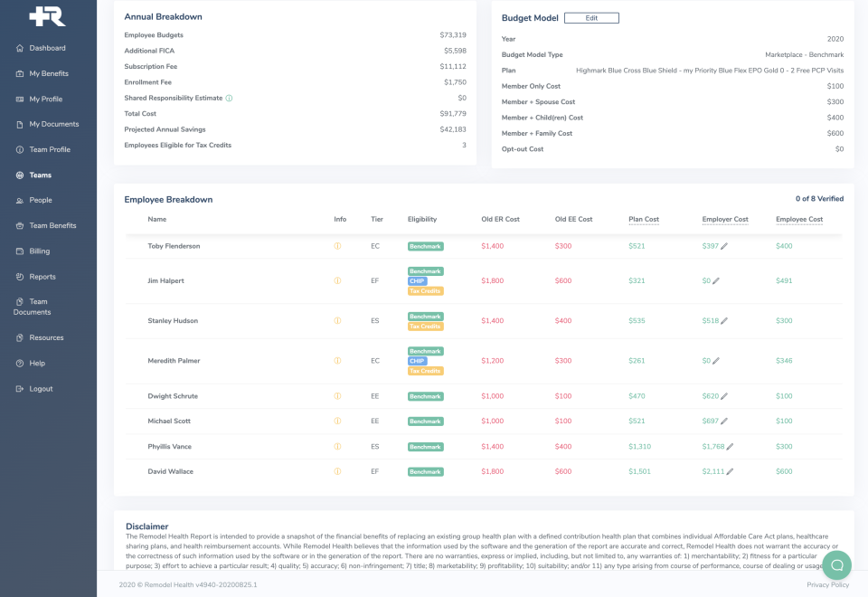The height and width of the screenshot is (597, 868).
Task: Open Dashboard from the sidebar
Action: pos(47,48)
